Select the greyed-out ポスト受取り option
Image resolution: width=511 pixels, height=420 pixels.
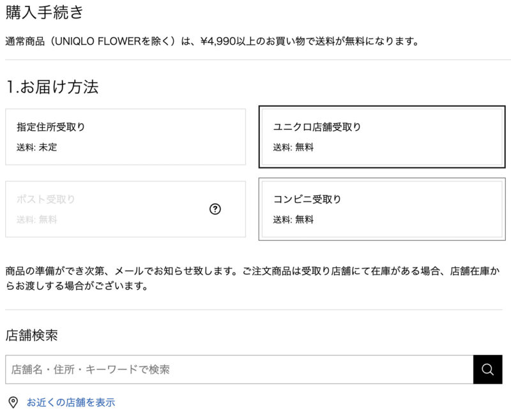[125, 209]
